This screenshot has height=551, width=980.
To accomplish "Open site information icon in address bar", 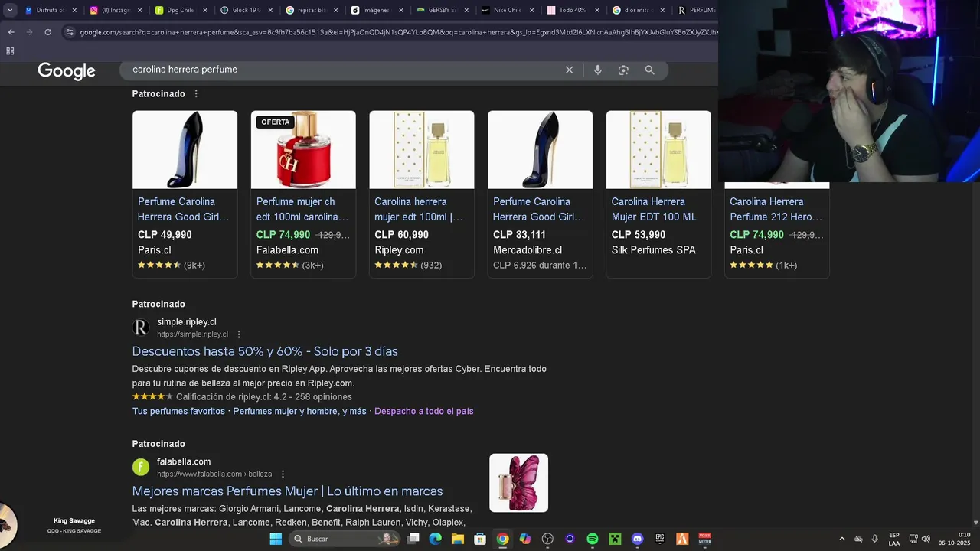I will point(70,32).
